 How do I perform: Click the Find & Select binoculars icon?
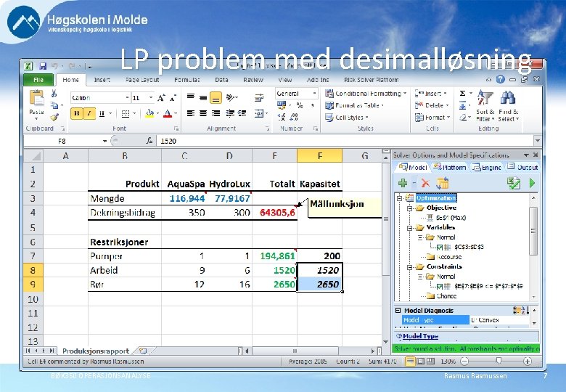507,97
